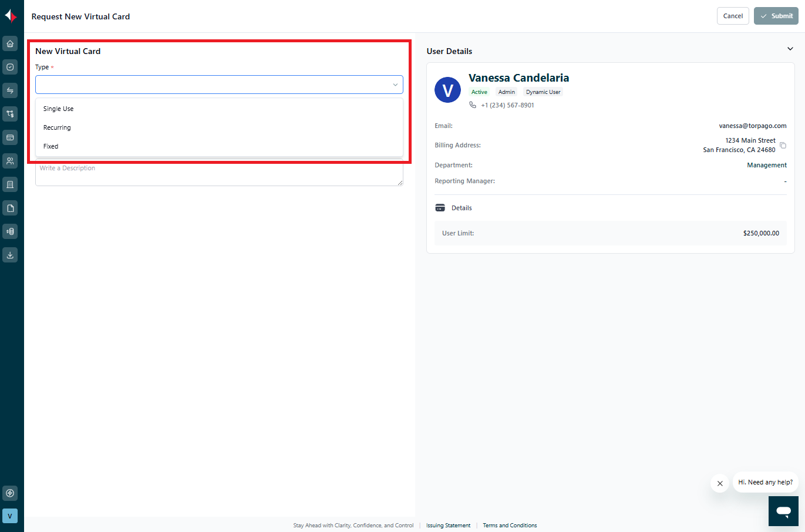Image resolution: width=805 pixels, height=532 pixels.
Task: Click the Admin role badge
Action: pos(506,92)
